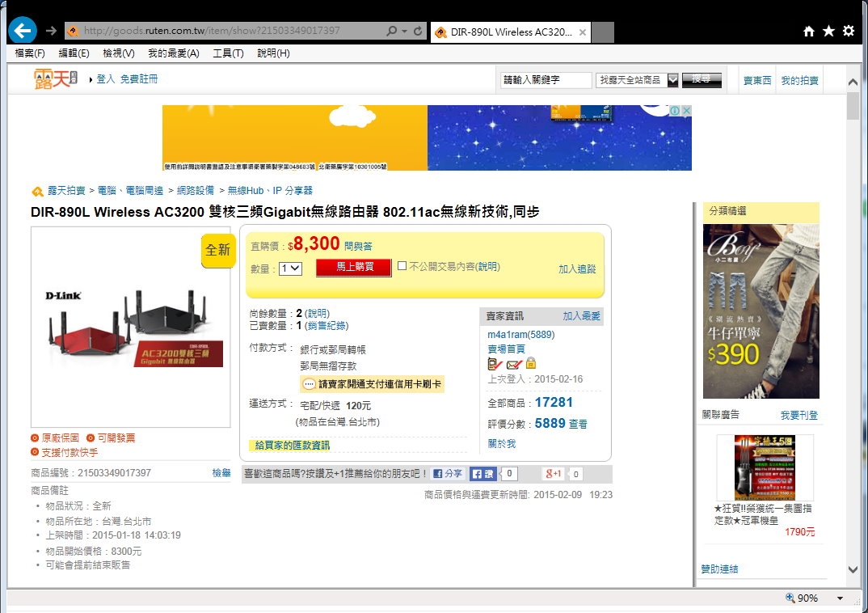Screen dimensions: 868x613
Task: Open the 說明(H) menu
Action: click(273, 53)
